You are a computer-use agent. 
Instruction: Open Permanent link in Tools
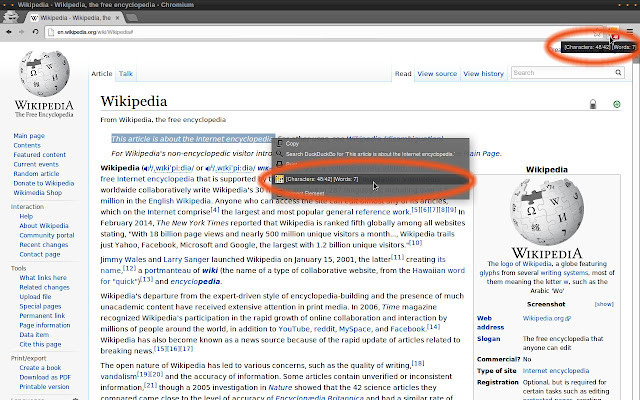[42, 316]
